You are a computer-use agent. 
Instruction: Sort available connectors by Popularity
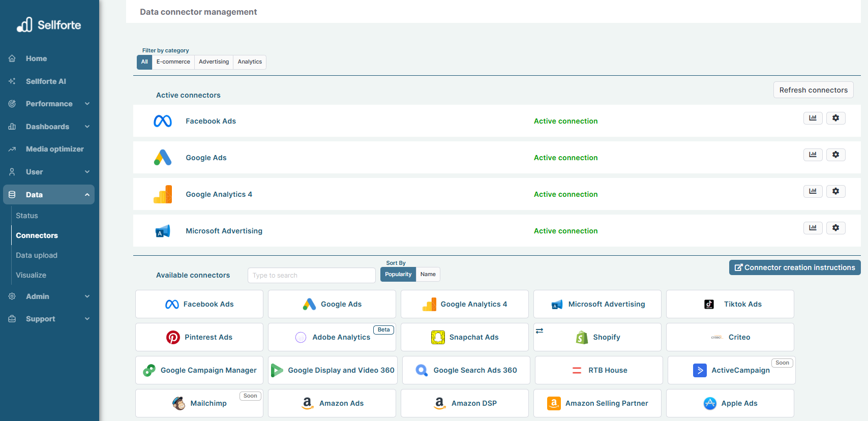coord(398,275)
